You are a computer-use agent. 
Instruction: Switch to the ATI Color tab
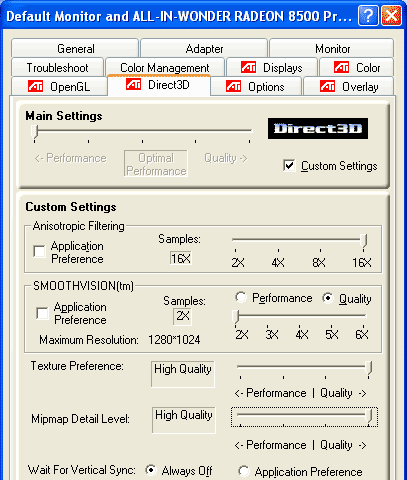[357, 68]
